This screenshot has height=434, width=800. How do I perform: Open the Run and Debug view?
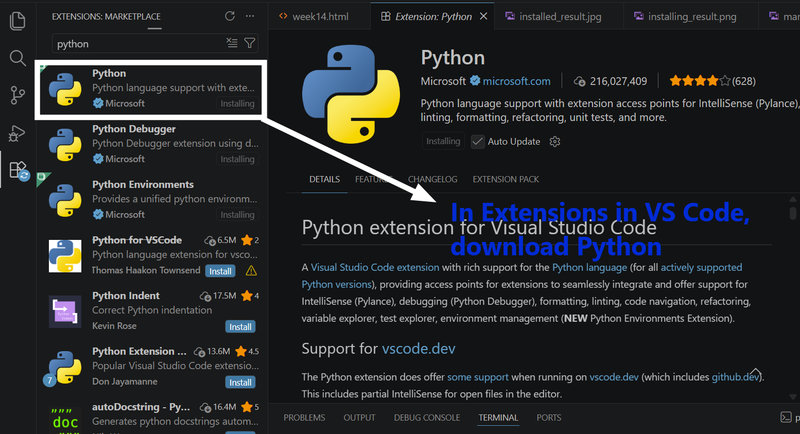(17, 133)
